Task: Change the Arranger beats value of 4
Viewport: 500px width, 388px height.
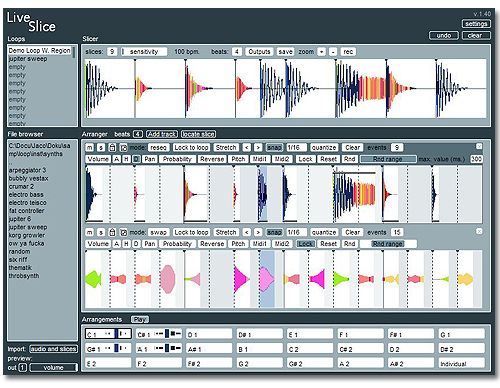Action: 138,134
